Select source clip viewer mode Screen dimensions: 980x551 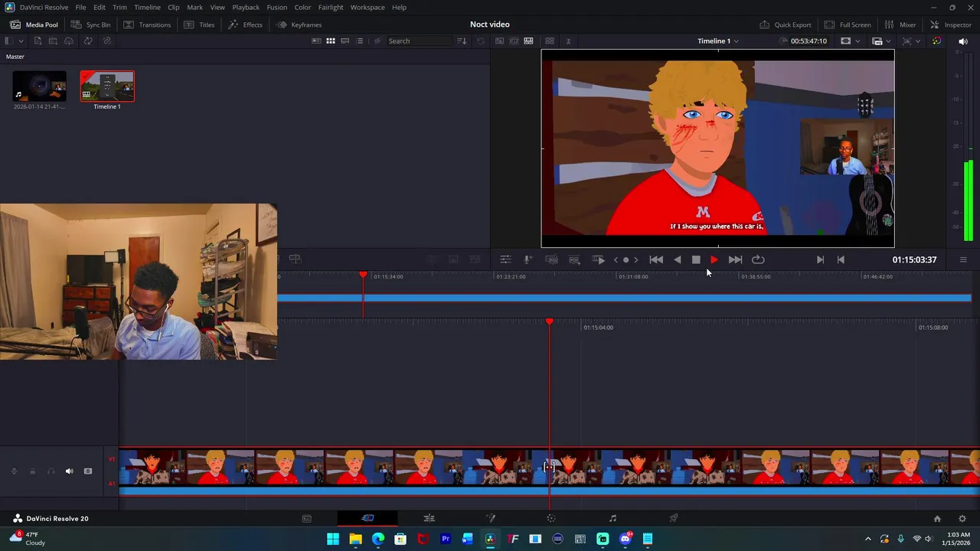pyautogui.click(x=499, y=41)
